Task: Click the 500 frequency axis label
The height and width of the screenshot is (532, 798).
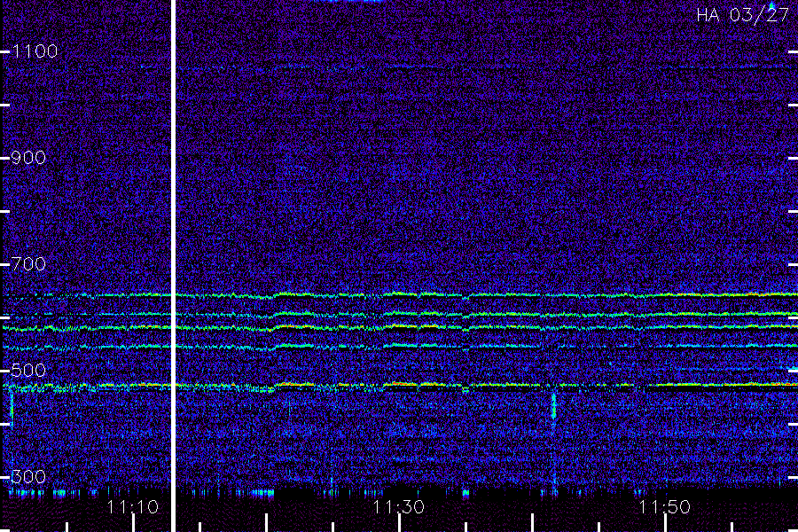Action: click(x=28, y=371)
